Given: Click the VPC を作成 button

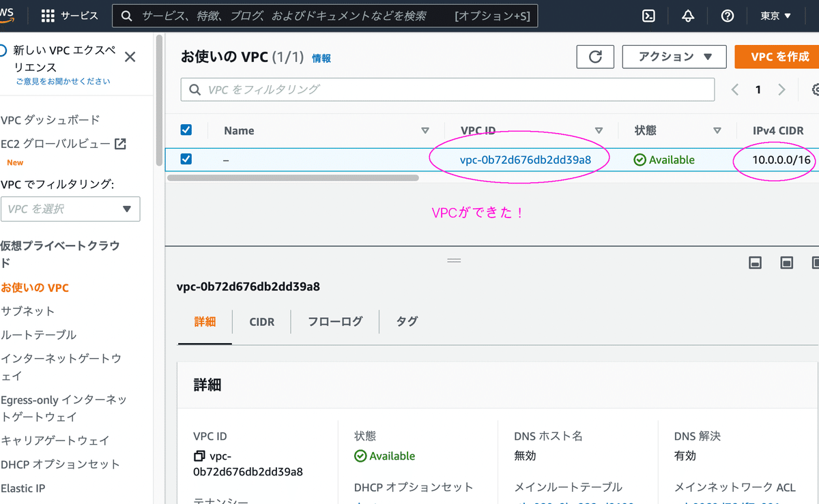Looking at the screenshot, I should 777,57.
